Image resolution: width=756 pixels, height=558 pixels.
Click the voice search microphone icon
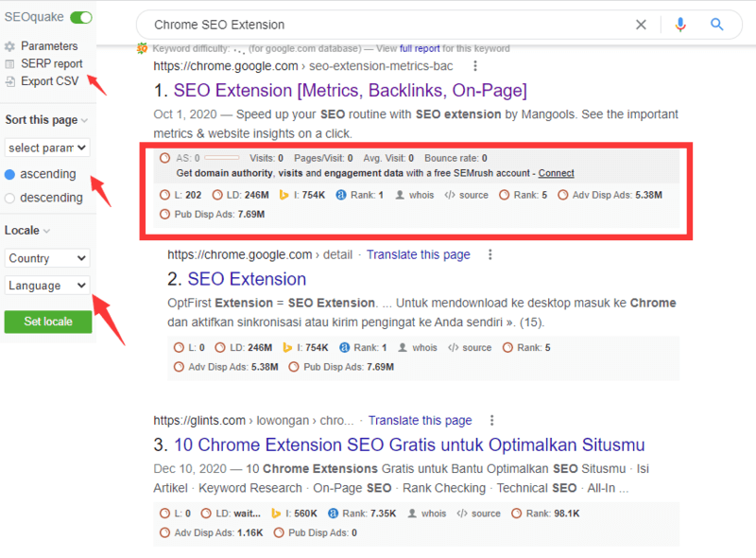pos(679,25)
